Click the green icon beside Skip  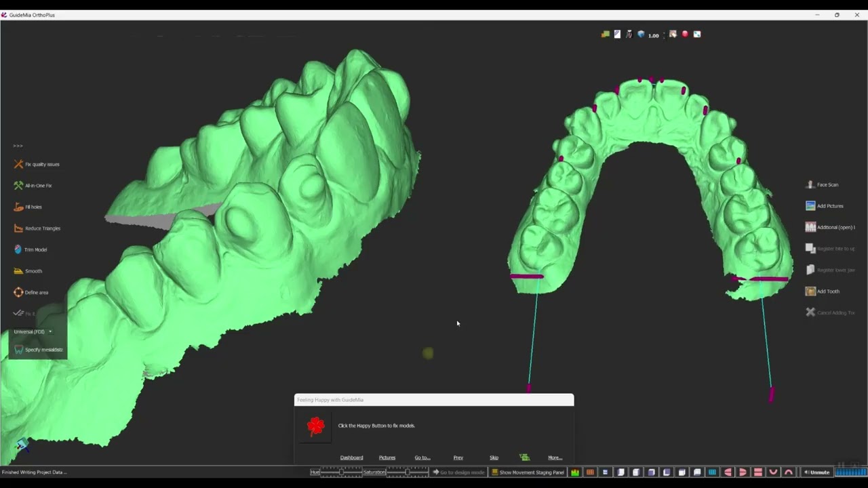coord(524,457)
